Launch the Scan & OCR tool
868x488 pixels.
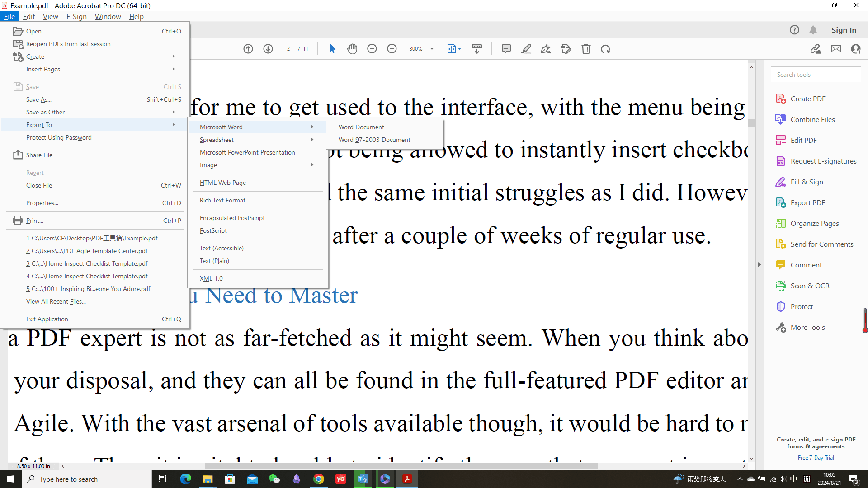tap(809, 286)
